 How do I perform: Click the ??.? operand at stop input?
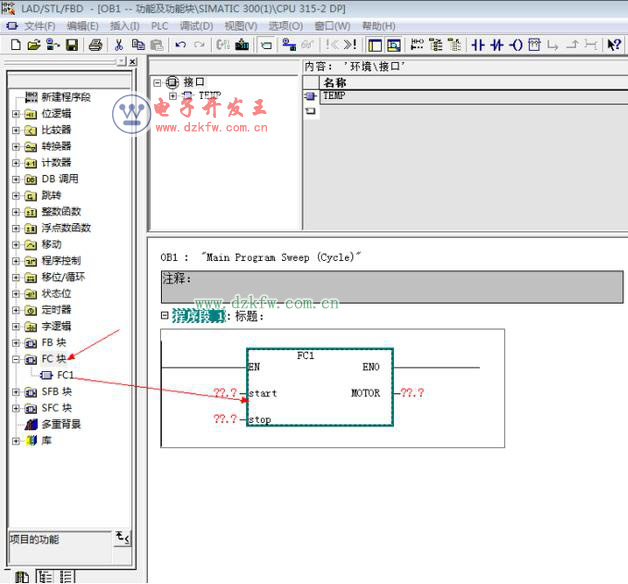(225, 419)
